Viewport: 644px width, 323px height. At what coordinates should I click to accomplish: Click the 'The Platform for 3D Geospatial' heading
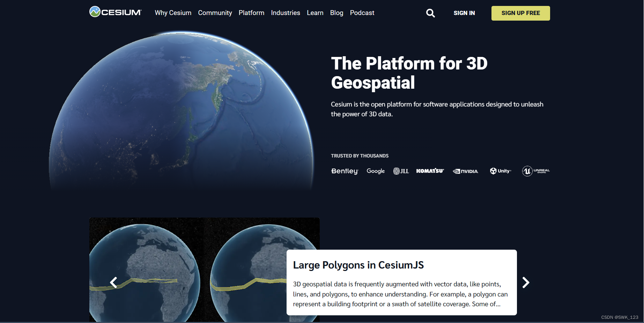click(409, 73)
